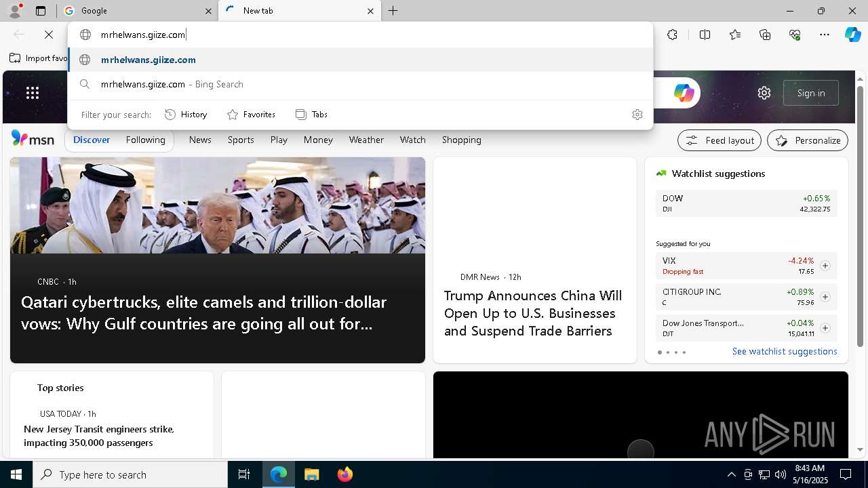The width and height of the screenshot is (868, 488).
Task: Close the Google tab
Action: tap(208, 11)
